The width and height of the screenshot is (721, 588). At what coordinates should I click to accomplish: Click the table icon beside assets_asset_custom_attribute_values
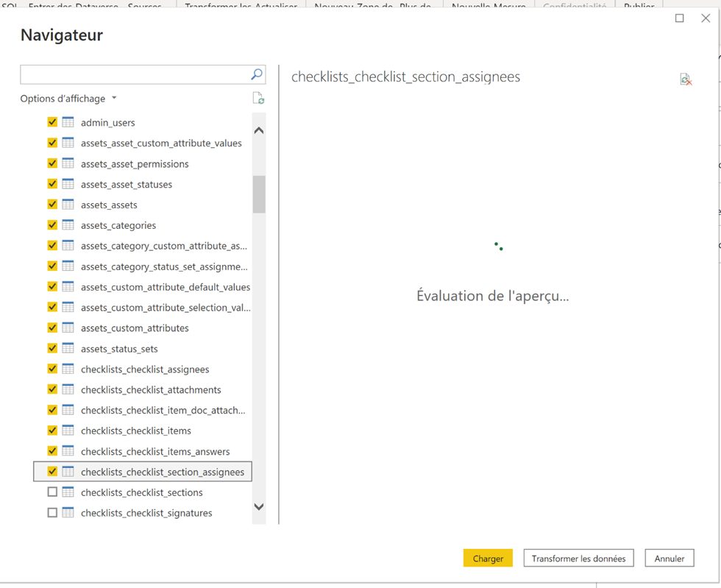(68, 143)
